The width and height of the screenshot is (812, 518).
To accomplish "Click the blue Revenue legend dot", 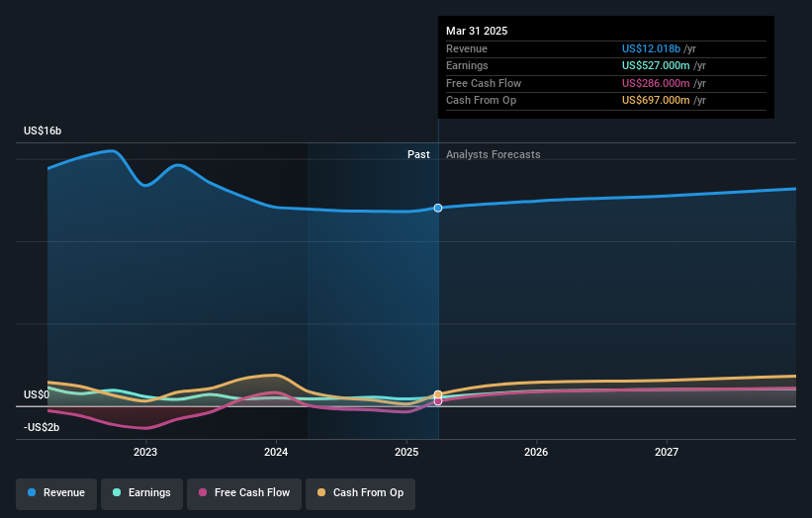I will click(32, 492).
